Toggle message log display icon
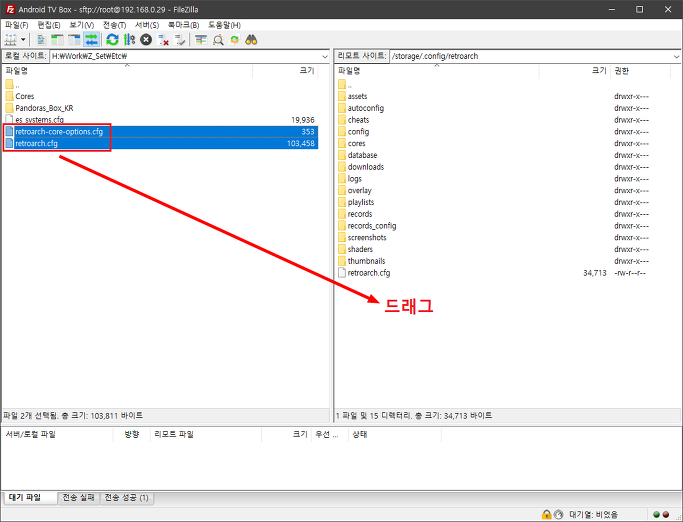 coord(41,40)
